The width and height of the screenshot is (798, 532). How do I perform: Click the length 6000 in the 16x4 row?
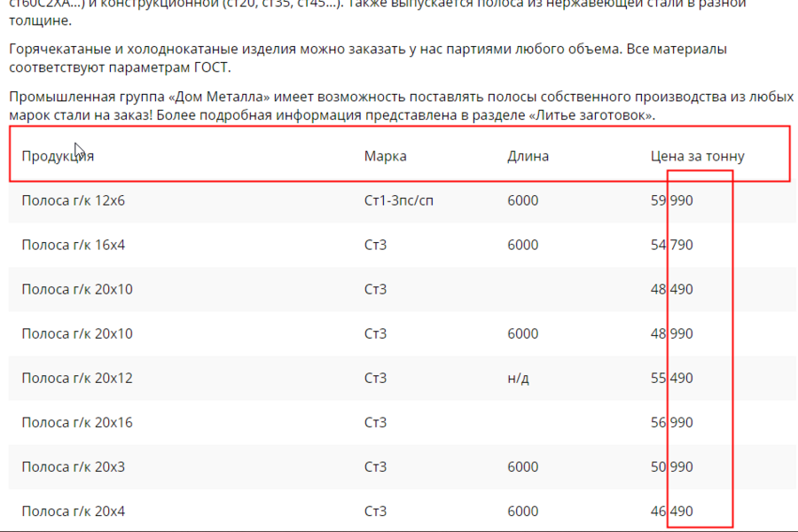pos(522,245)
